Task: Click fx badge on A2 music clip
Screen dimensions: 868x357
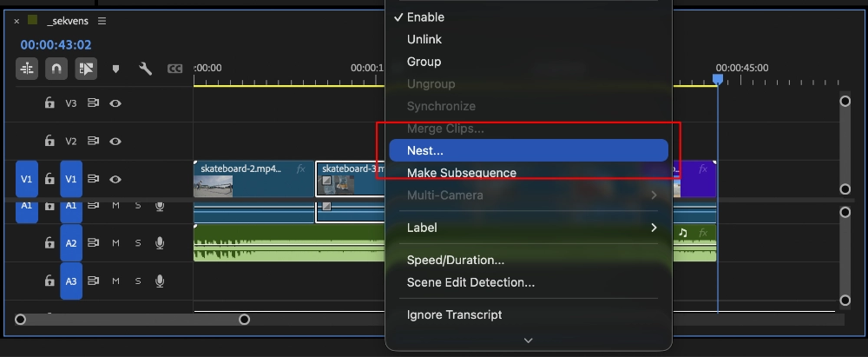Action: click(x=702, y=233)
